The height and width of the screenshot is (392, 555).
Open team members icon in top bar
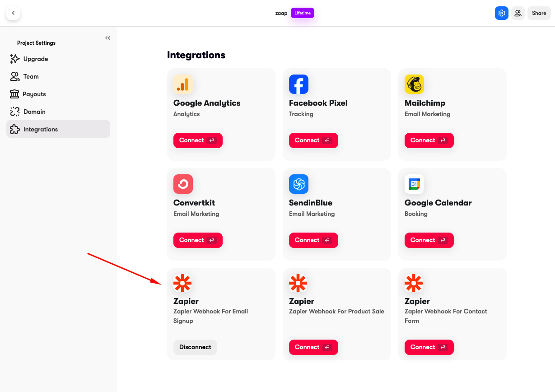[518, 13]
